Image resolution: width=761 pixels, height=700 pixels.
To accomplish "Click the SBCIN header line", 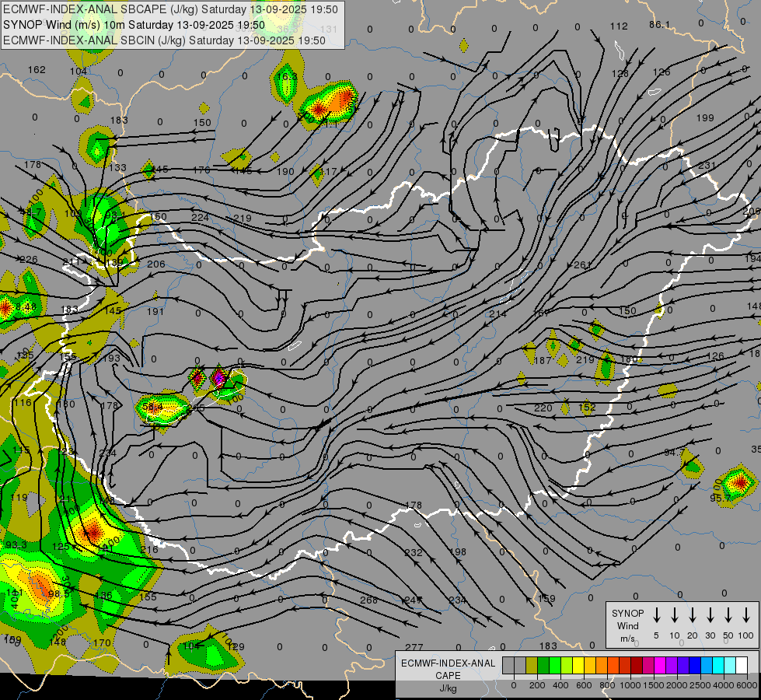I will [x=164, y=40].
